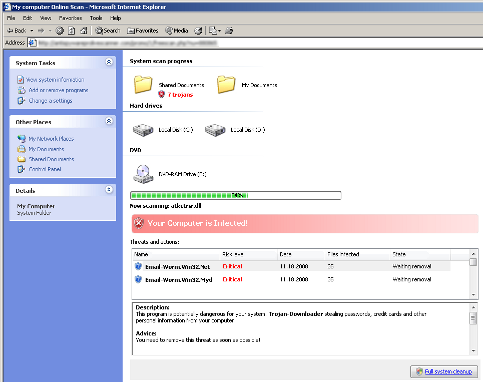Click the Refresh page icon
This screenshot has width=483, height=382.
71,31
